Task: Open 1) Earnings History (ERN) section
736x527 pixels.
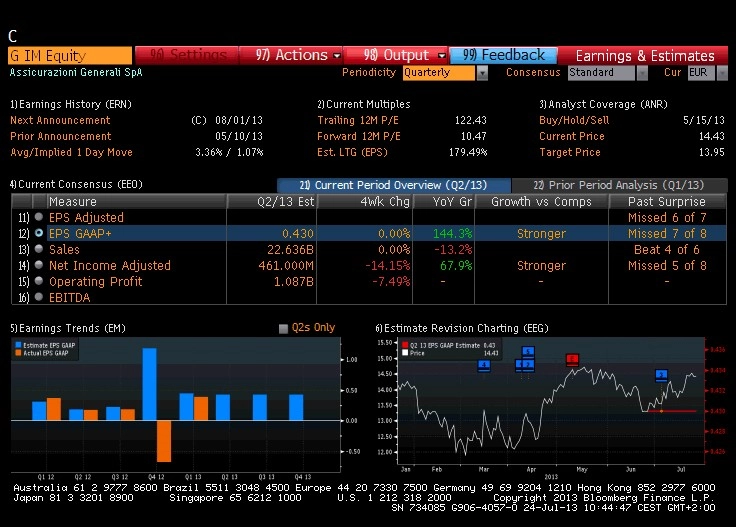Action: [71, 104]
